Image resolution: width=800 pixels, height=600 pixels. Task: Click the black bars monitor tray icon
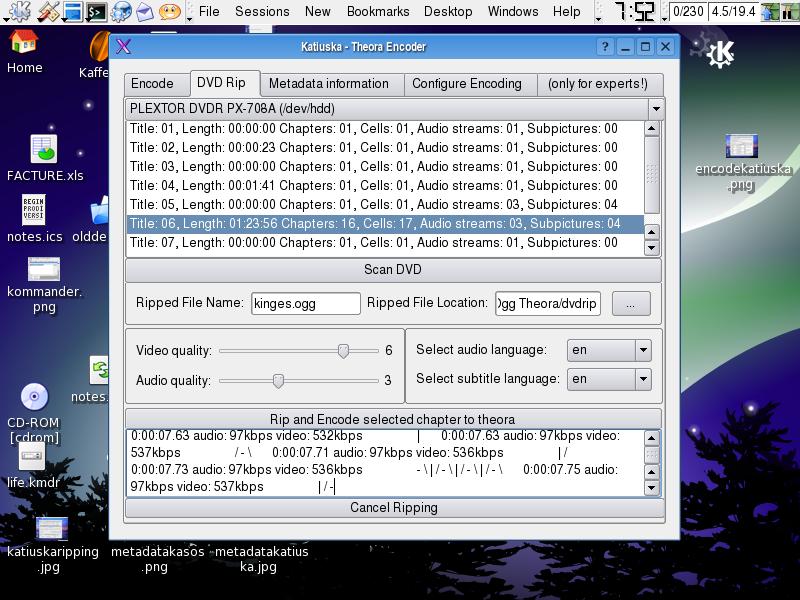pos(790,12)
